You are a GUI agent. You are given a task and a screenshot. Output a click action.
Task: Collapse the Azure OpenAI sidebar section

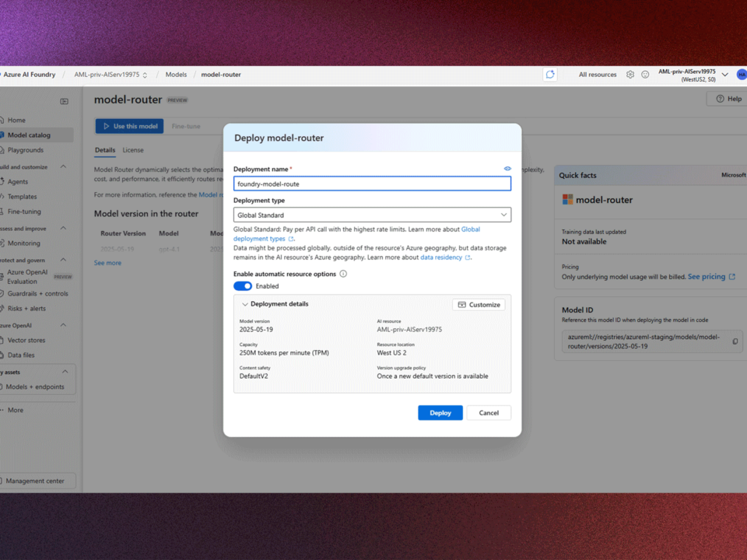tap(63, 325)
